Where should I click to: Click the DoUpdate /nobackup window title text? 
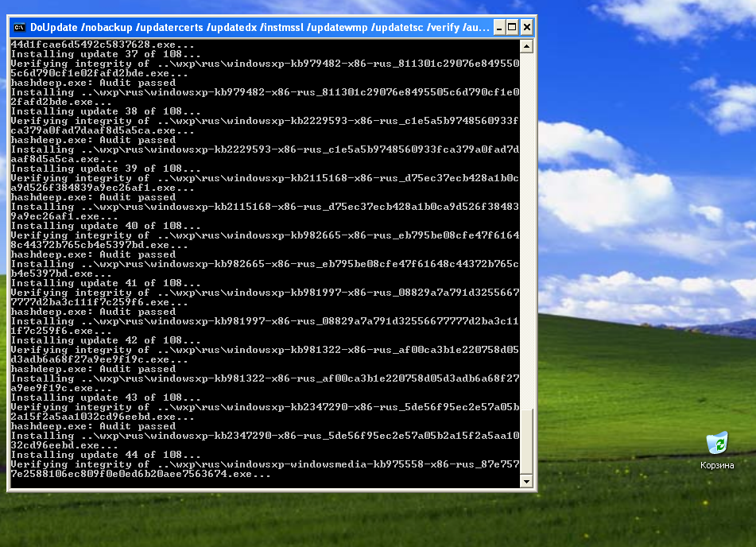point(260,28)
